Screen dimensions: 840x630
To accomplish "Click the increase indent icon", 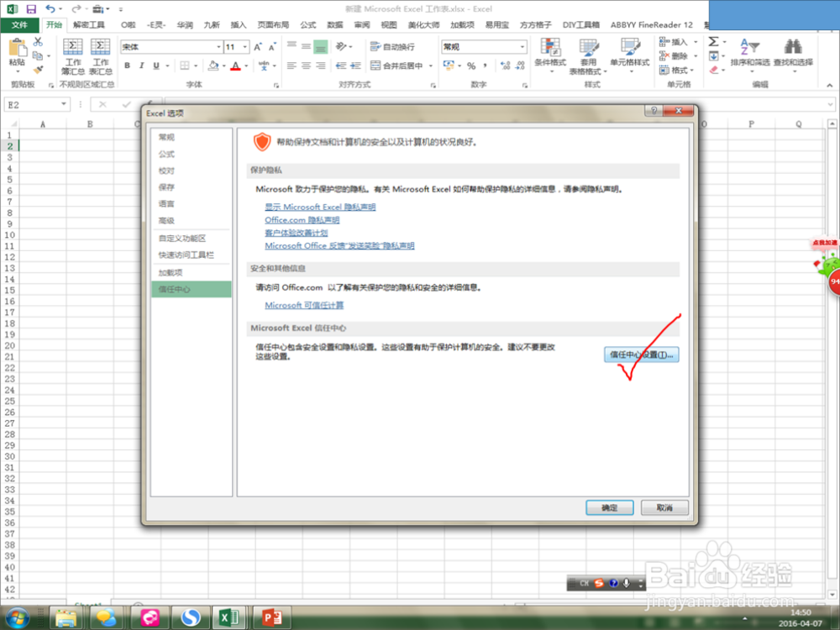I will (x=355, y=66).
